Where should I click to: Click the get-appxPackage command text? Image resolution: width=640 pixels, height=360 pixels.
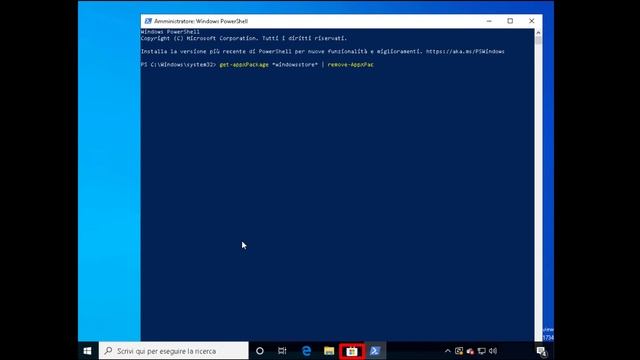[244, 64]
